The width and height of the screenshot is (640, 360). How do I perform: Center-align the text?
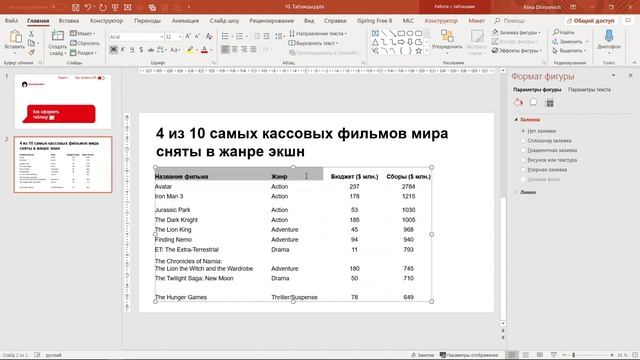235,50
